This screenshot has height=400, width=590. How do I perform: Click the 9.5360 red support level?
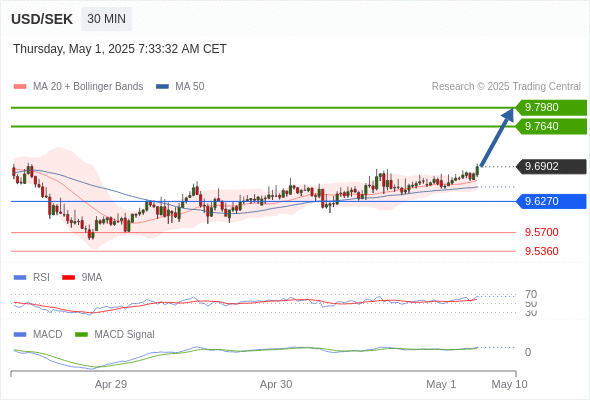(541, 251)
